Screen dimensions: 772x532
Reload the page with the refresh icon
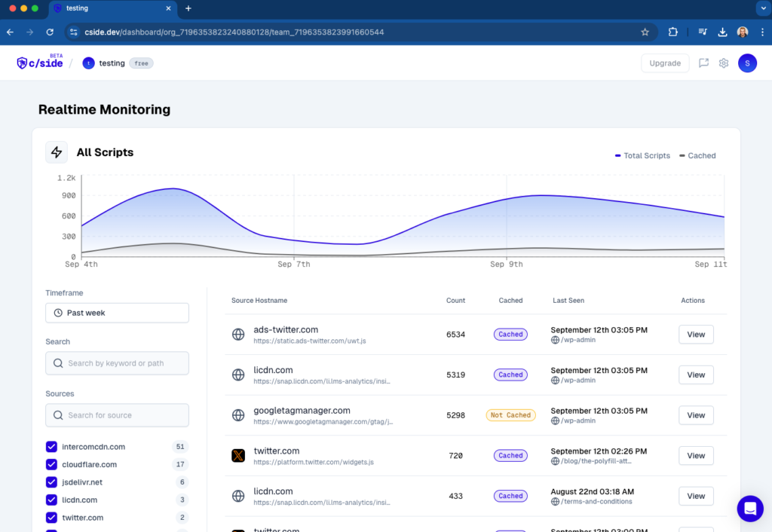(x=50, y=32)
